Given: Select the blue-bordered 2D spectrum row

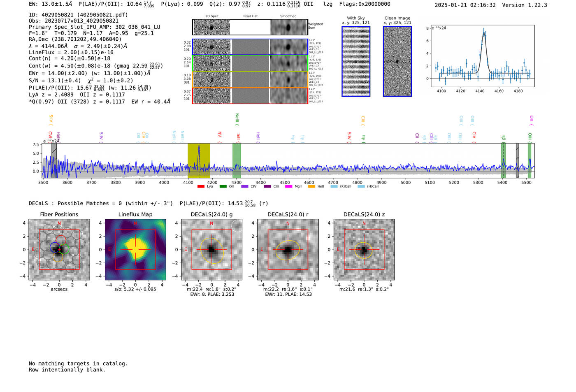Looking at the screenshot, I should (250, 47).
